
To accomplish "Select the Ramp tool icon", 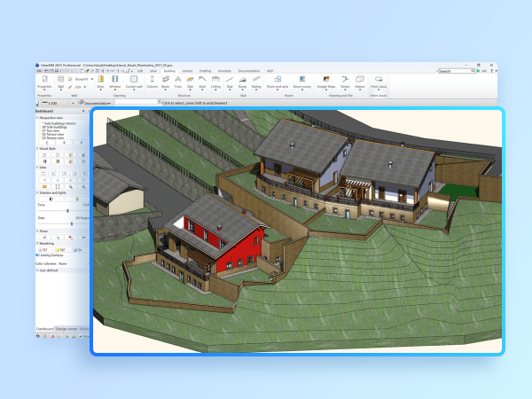I will pos(242,82).
